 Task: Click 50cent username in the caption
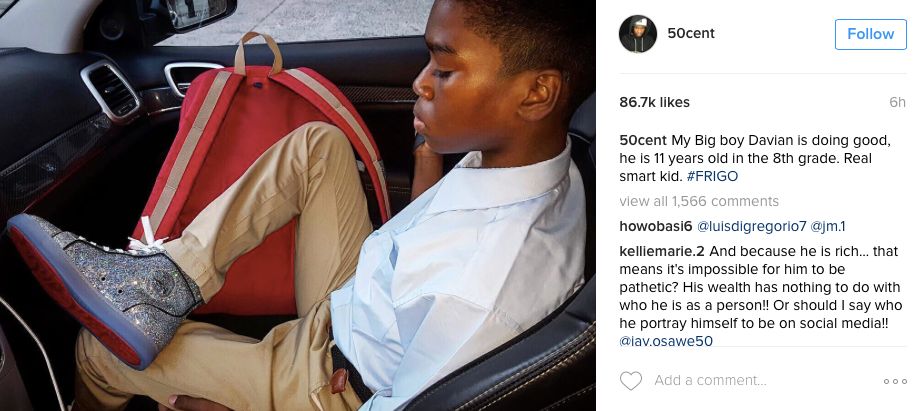pos(643,141)
